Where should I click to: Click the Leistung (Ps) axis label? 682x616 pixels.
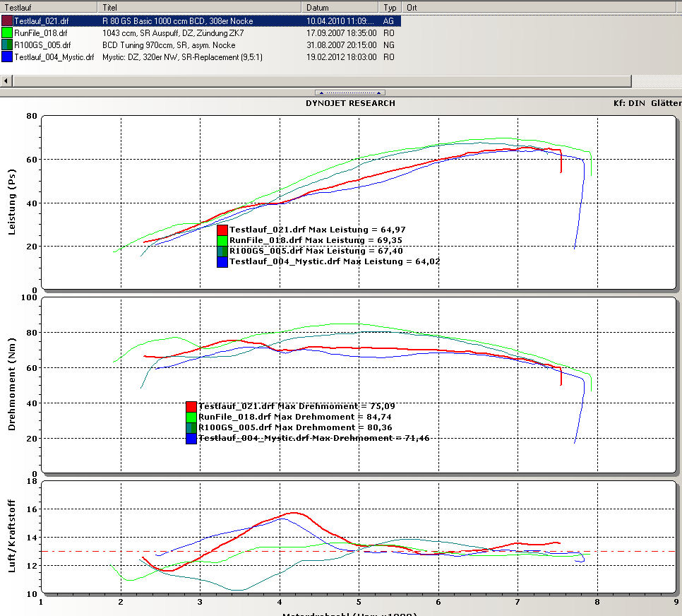tap(10, 203)
